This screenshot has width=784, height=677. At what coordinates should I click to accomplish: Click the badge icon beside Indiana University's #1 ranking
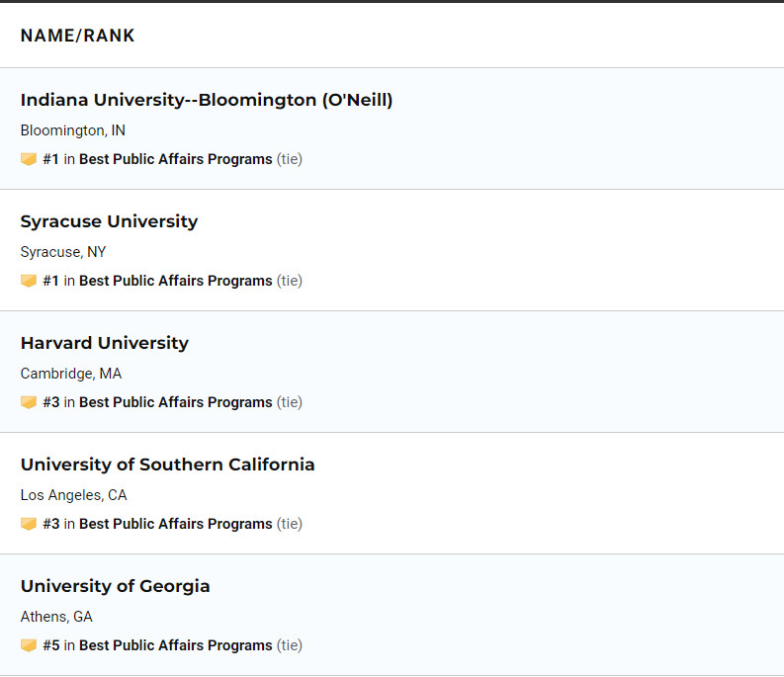pos(29,159)
